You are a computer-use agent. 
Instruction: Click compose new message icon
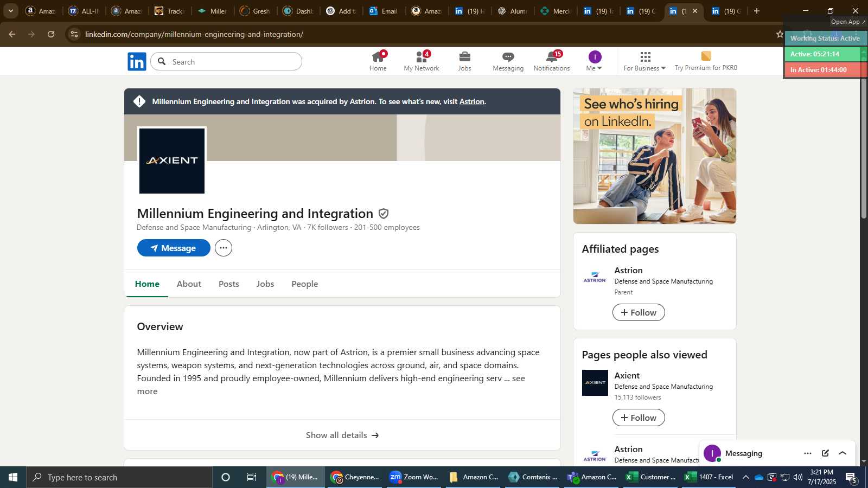point(825,453)
